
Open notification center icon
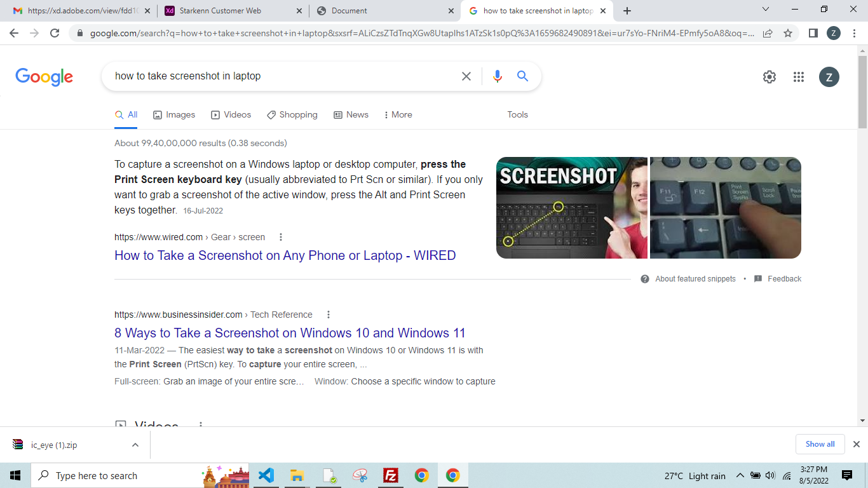tap(847, 475)
